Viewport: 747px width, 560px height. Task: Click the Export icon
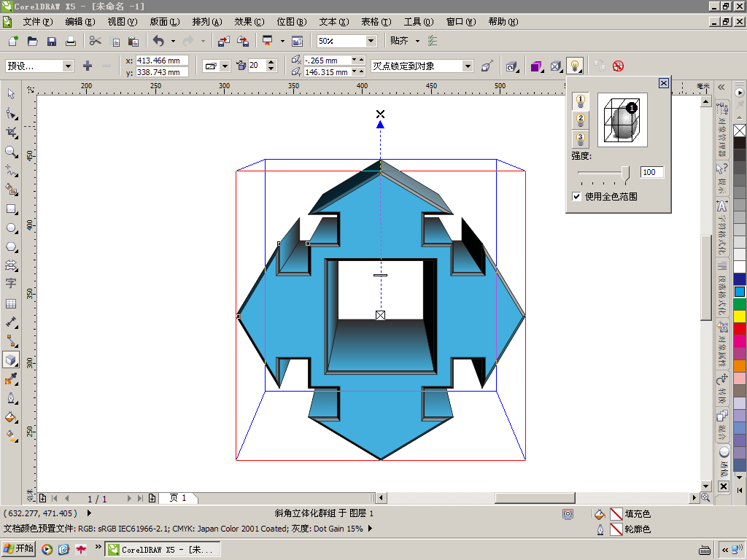(x=243, y=41)
